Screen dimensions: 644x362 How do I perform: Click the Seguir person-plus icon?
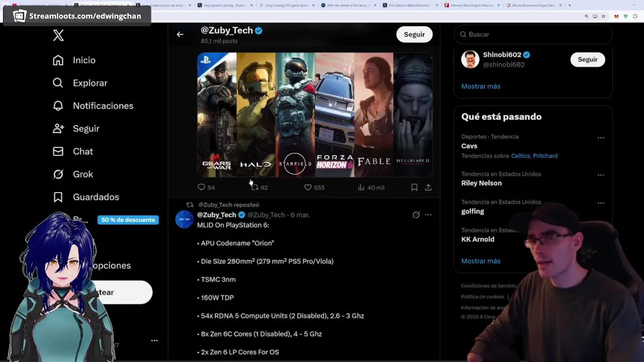[x=58, y=129]
